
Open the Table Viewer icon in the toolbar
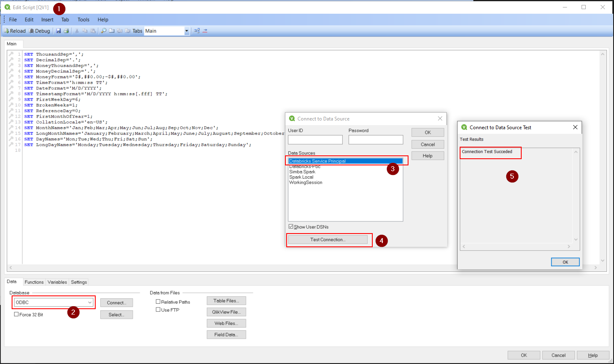click(x=197, y=31)
